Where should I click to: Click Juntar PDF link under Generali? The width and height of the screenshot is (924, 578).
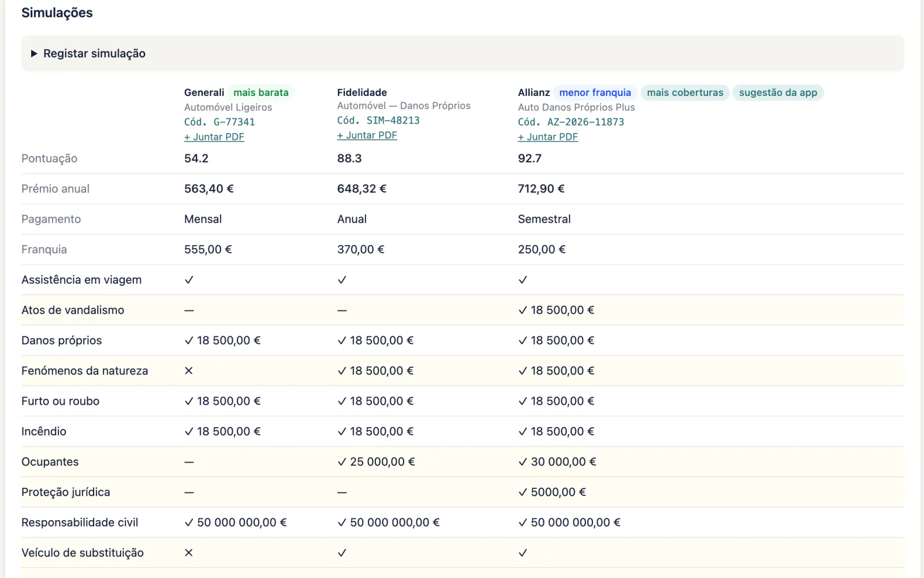(x=214, y=137)
